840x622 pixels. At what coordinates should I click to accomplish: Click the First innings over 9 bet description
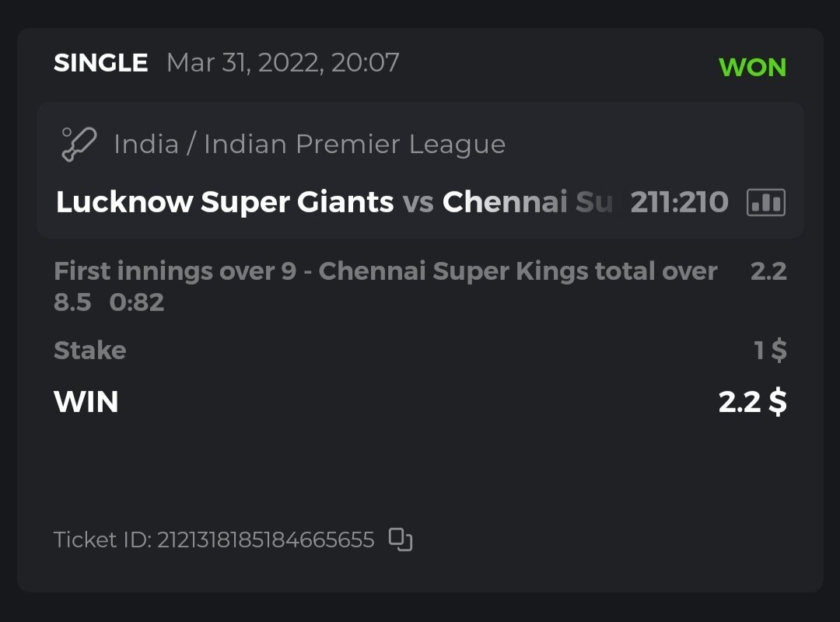pos(385,271)
